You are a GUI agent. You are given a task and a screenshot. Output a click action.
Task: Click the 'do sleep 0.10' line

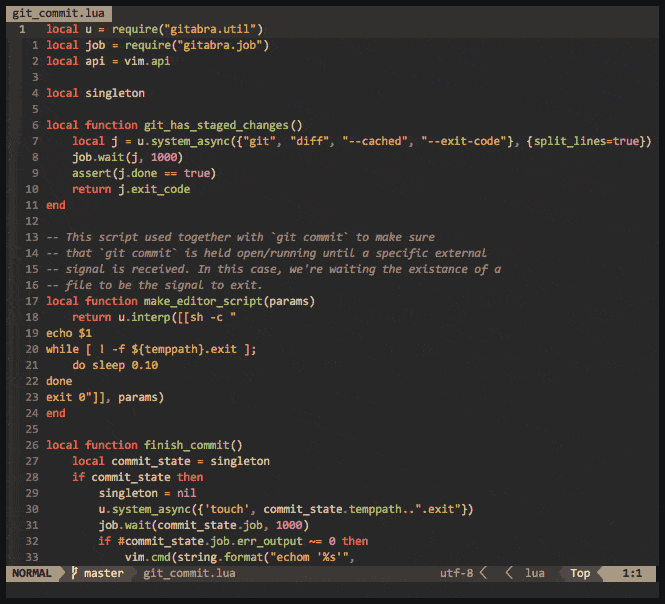114,365
